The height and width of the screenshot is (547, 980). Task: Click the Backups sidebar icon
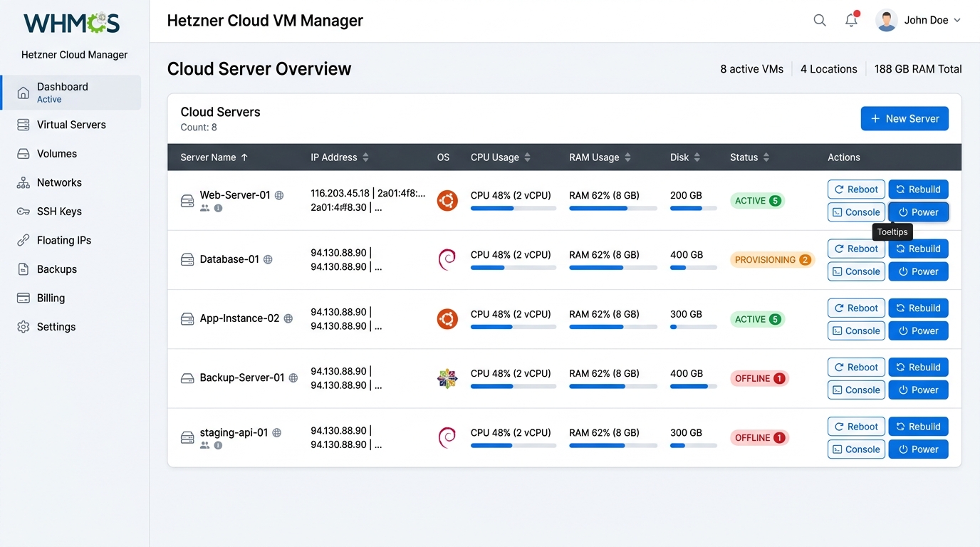pos(24,269)
